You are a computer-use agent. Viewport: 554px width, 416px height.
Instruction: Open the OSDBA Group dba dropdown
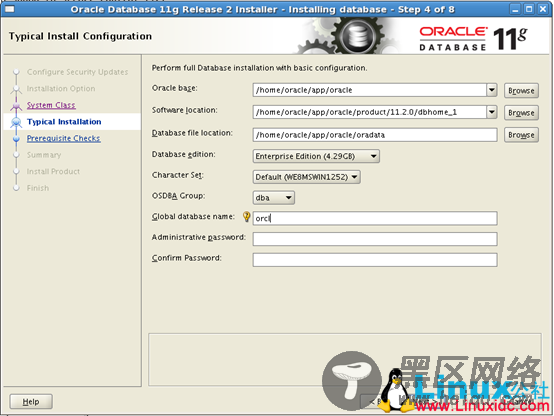tap(273, 198)
